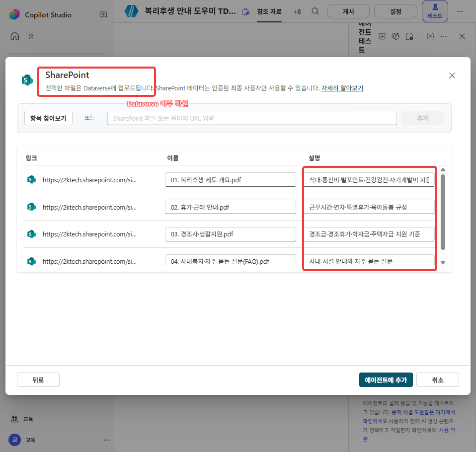
Task: Edit description 사내 시설 안내와 자주 묻는 질문
Action: (369, 261)
